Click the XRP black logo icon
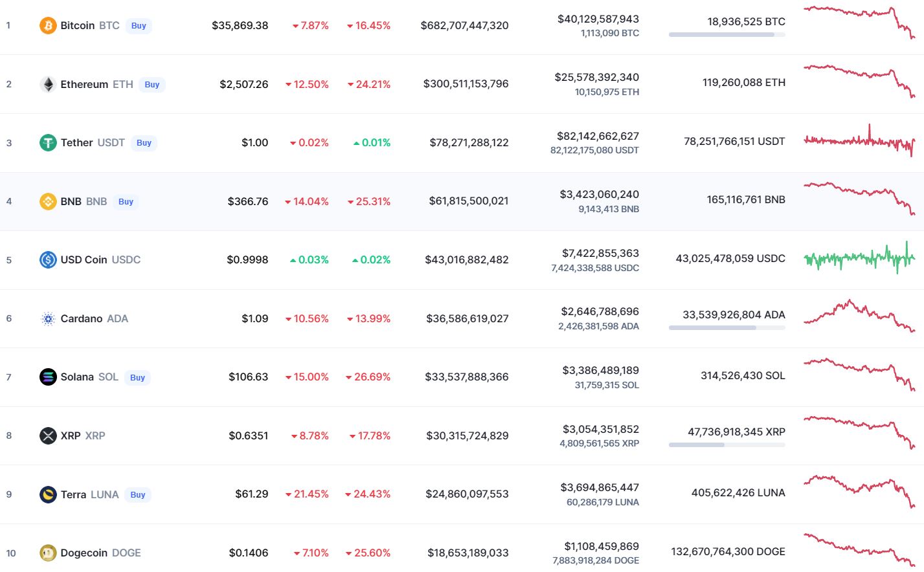Image resolution: width=924 pixels, height=572 pixels. (48, 435)
